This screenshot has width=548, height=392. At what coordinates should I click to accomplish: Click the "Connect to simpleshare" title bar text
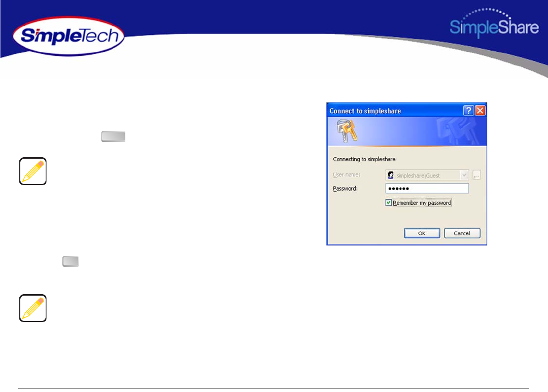(365, 111)
